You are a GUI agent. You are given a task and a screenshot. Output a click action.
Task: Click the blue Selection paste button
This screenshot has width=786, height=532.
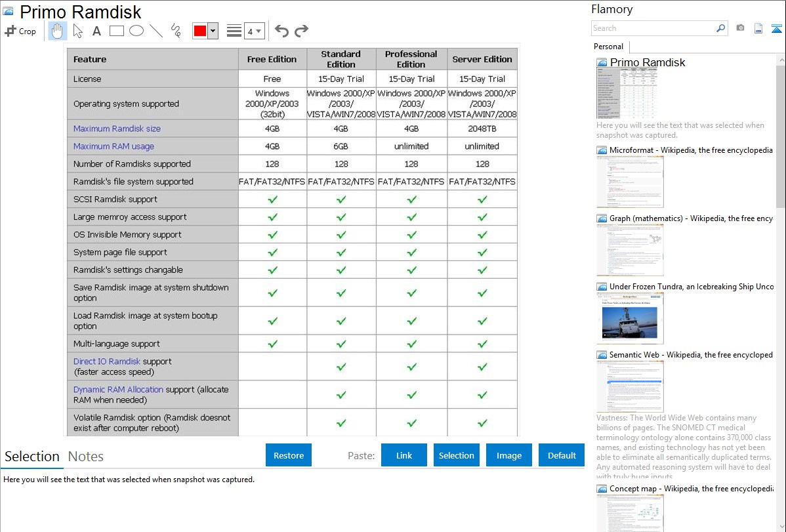click(457, 455)
